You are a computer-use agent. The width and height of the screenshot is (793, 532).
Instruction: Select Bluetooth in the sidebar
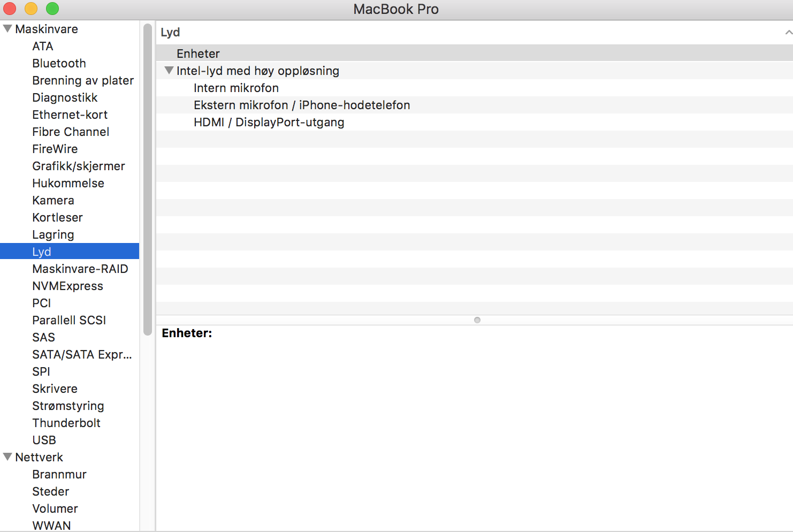point(59,63)
